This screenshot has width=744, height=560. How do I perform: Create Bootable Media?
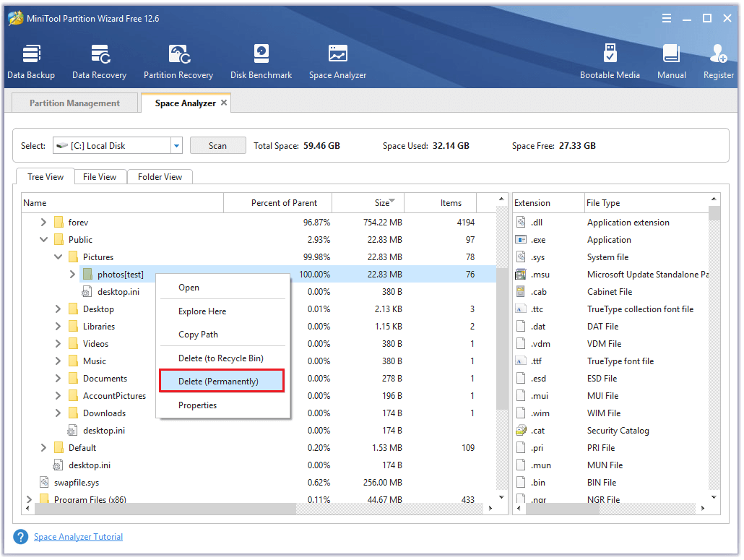(x=610, y=61)
